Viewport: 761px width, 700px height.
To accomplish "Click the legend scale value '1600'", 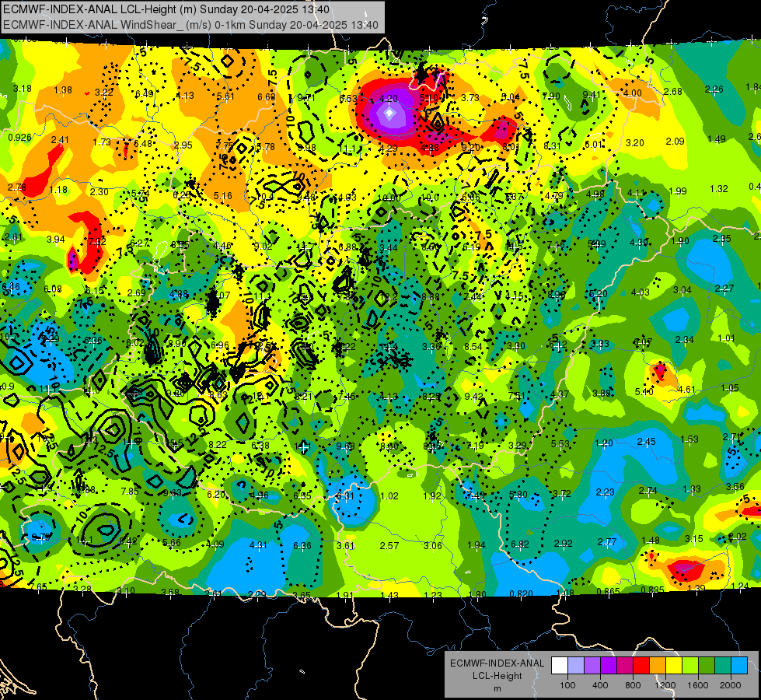I will tap(698, 685).
